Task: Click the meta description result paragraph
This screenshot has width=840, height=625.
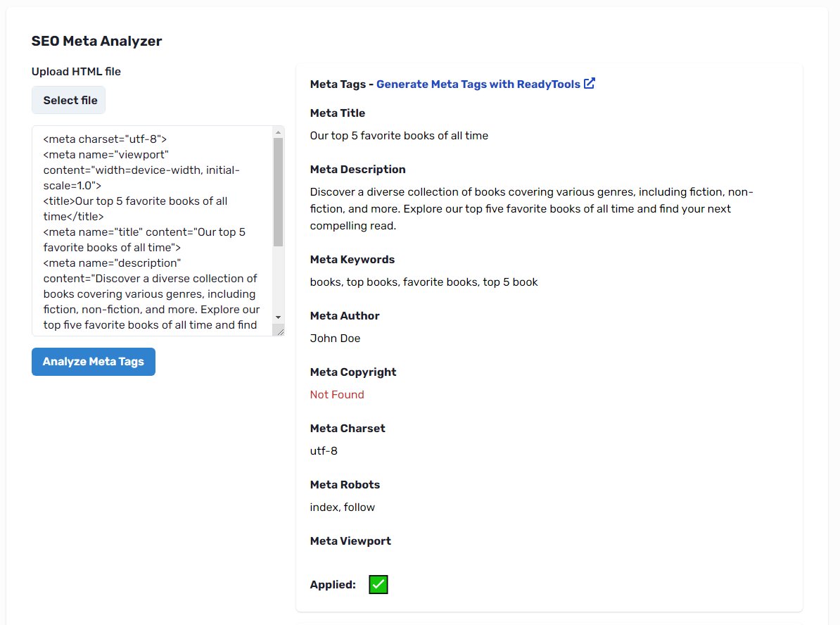Action: [531, 208]
